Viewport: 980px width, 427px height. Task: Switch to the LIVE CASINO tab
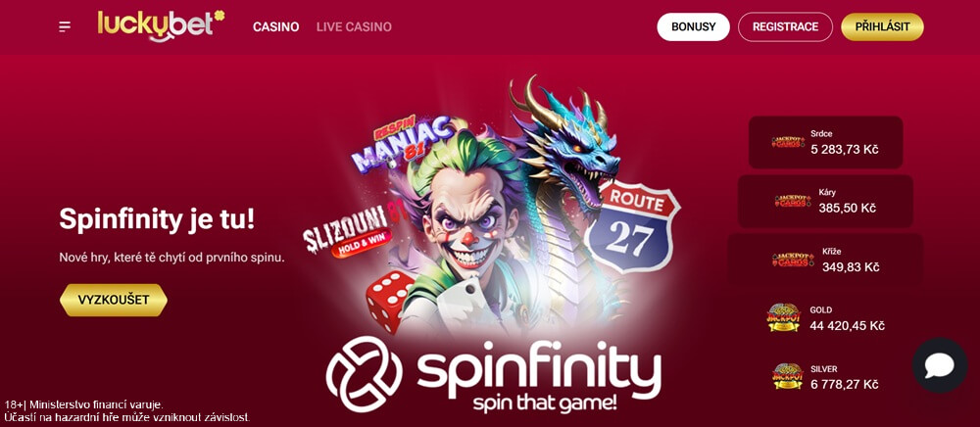click(354, 26)
